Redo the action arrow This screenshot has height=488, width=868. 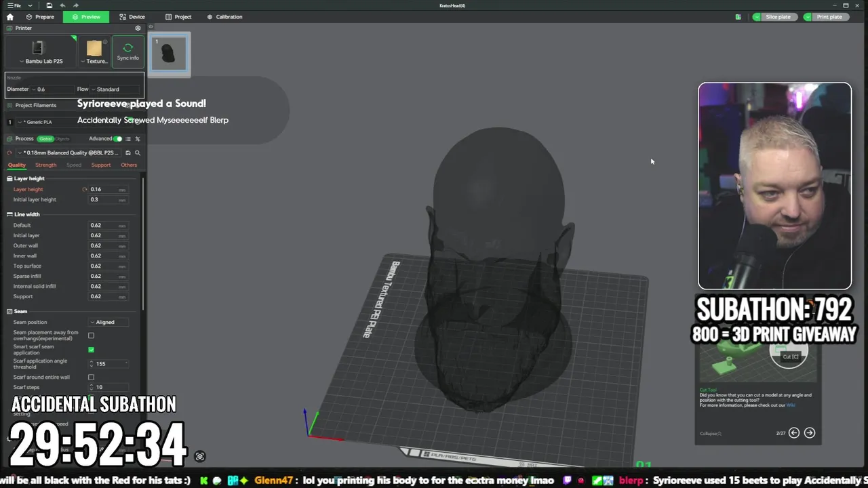[x=76, y=5]
